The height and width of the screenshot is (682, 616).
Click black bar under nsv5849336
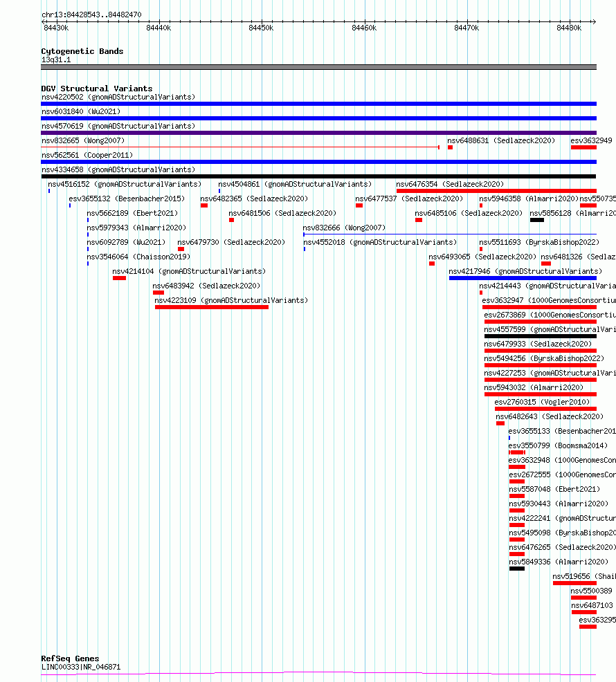[517, 569]
